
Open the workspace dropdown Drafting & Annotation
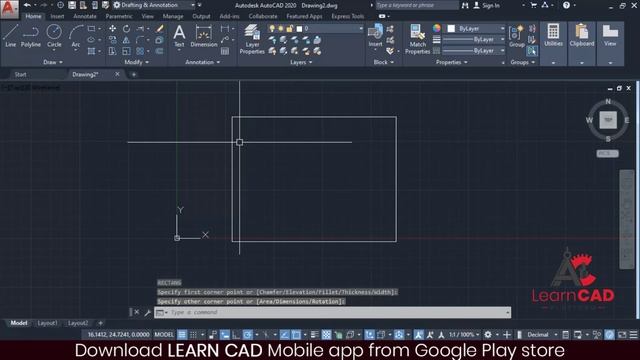pyautogui.click(x=155, y=5)
